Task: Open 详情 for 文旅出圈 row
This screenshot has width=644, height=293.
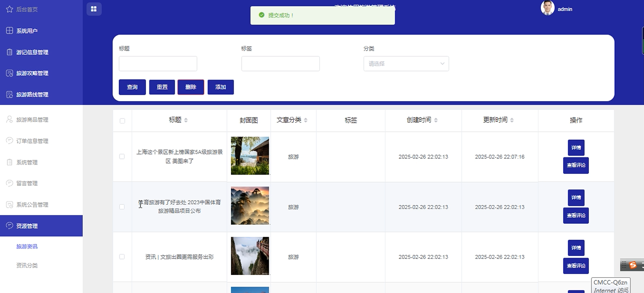Action: pos(576,248)
